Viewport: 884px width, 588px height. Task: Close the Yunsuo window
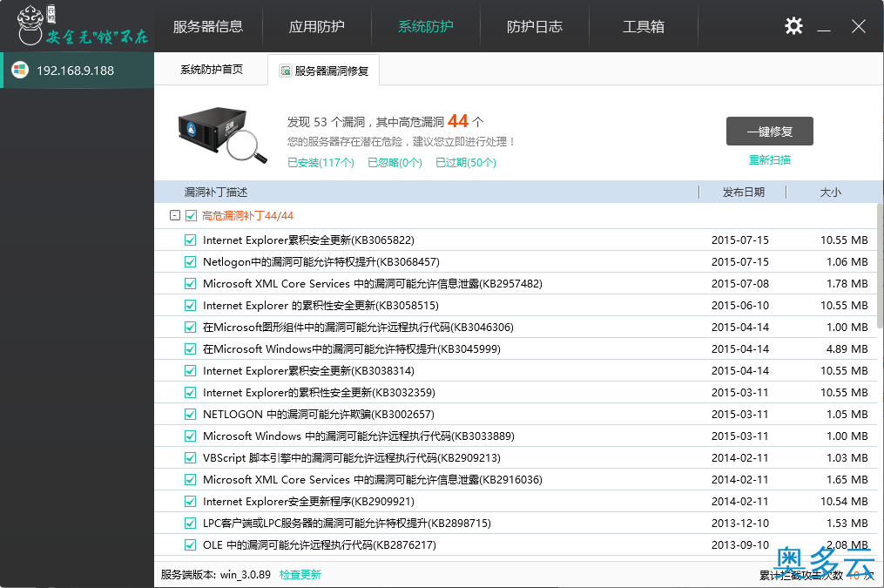point(859,26)
